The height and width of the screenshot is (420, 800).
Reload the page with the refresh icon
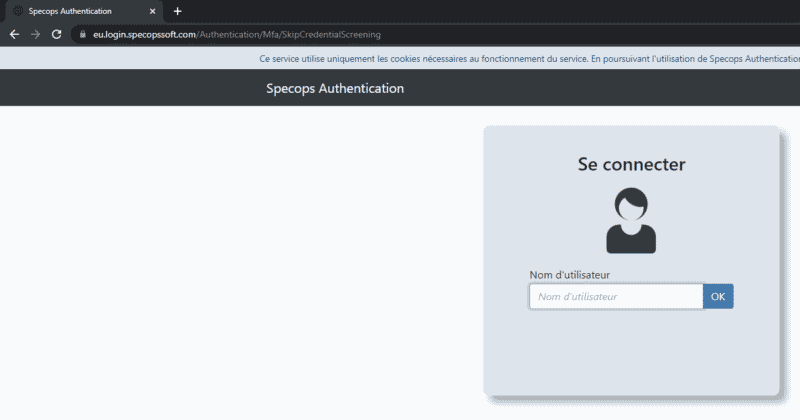[x=57, y=34]
